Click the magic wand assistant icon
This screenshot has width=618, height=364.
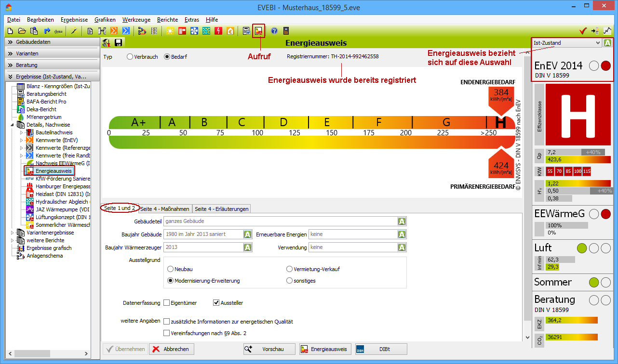[74, 31]
